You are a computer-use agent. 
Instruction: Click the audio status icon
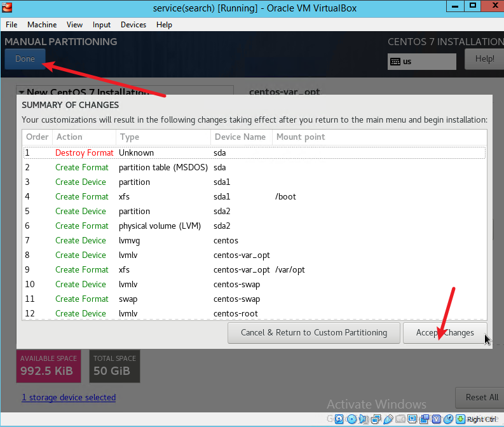coord(364,419)
